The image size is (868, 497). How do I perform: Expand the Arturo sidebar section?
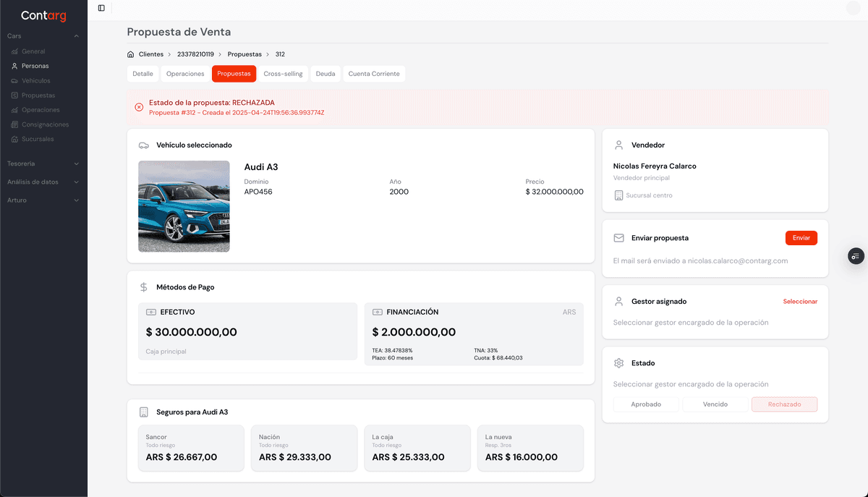click(x=43, y=200)
